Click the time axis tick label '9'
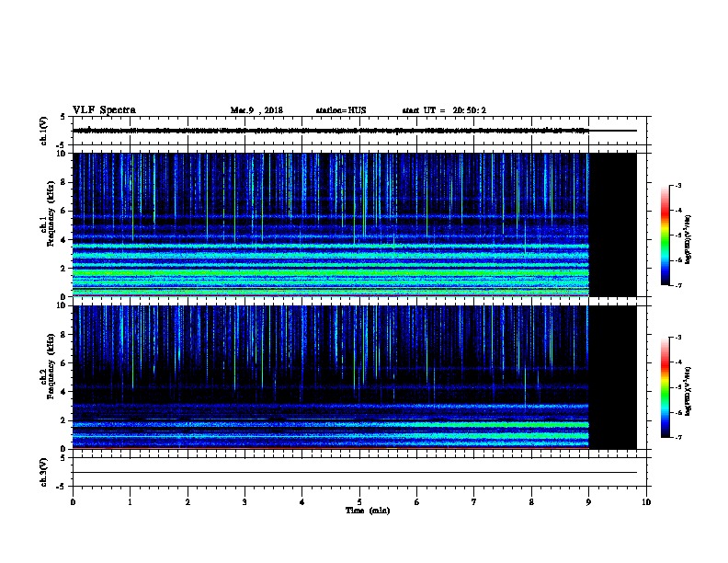 [588, 501]
